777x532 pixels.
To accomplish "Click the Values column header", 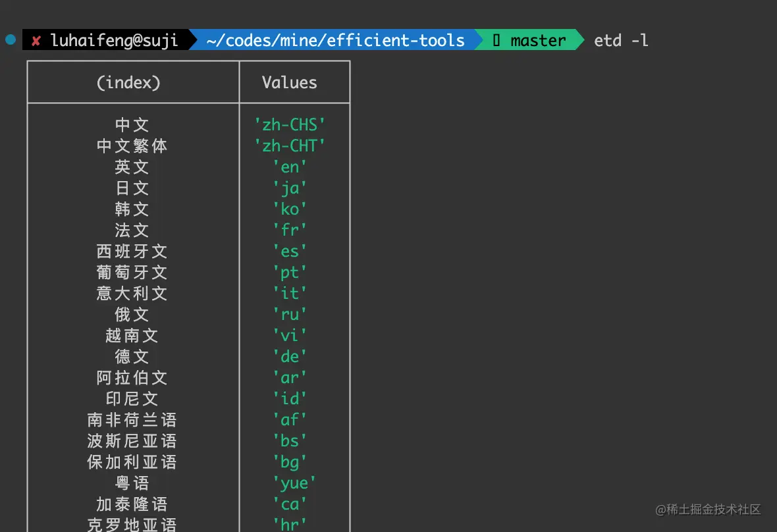I will tap(289, 82).
